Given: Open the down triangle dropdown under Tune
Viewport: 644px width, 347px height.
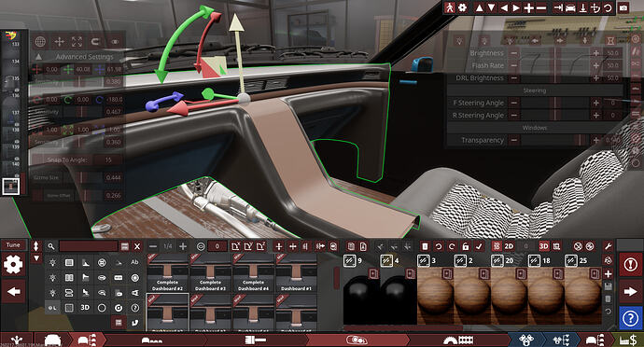Looking at the screenshot, I should pyautogui.click(x=36, y=258).
